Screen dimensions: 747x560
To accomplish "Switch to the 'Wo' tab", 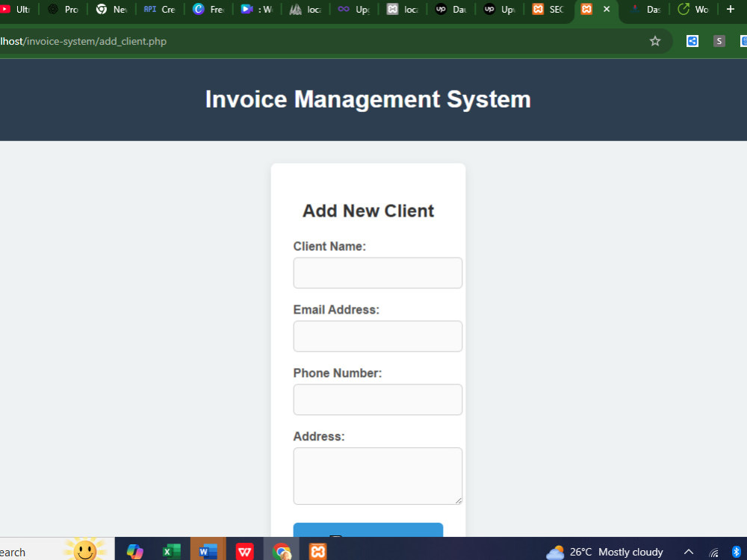I will [694, 9].
